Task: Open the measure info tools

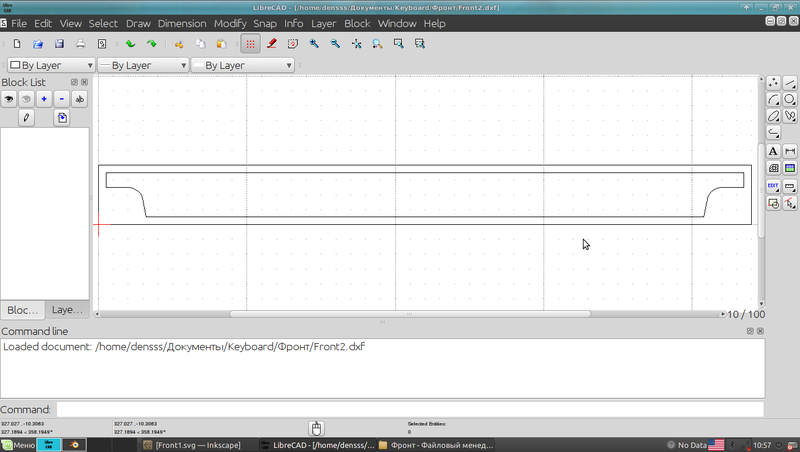Action: pos(790,186)
